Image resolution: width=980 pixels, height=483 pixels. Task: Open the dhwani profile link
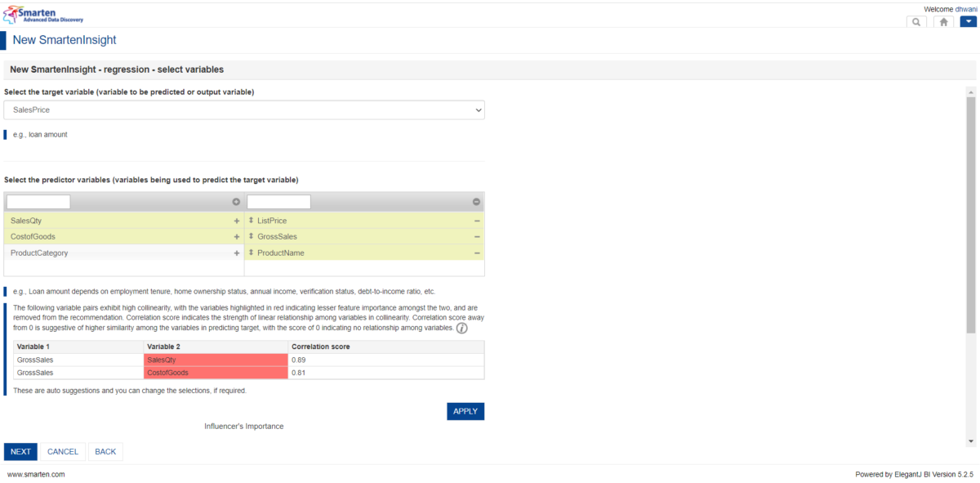(965, 8)
